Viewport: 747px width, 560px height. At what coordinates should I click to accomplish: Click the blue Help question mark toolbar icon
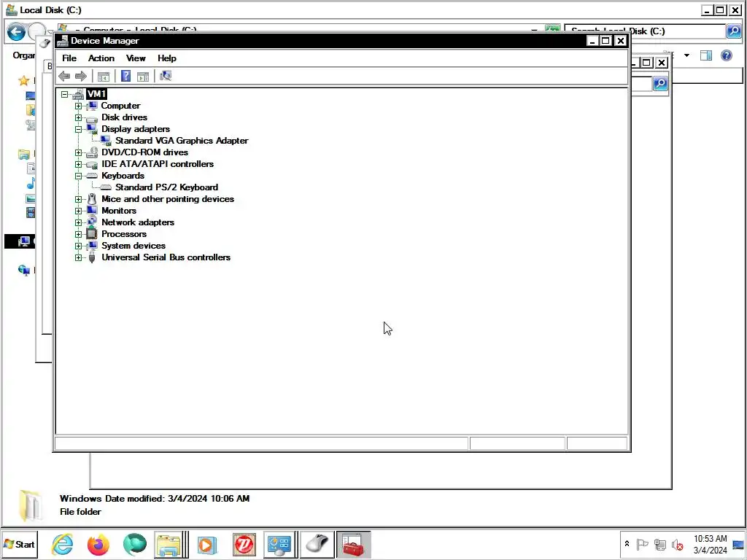125,76
